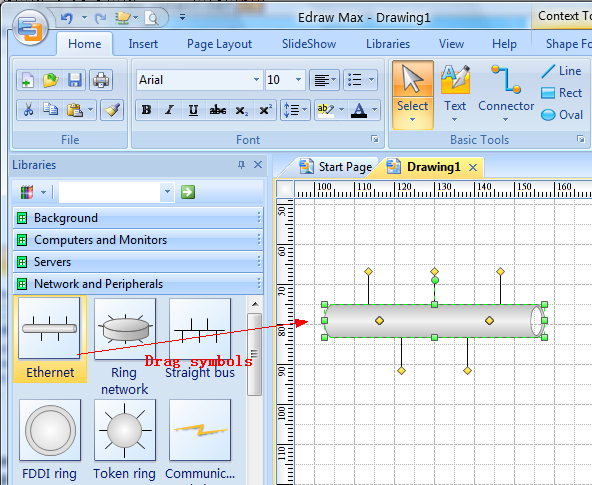Viewport: 592px width, 485px height.
Task: Collapse Network and Peripherals library
Action: tap(138, 283)
